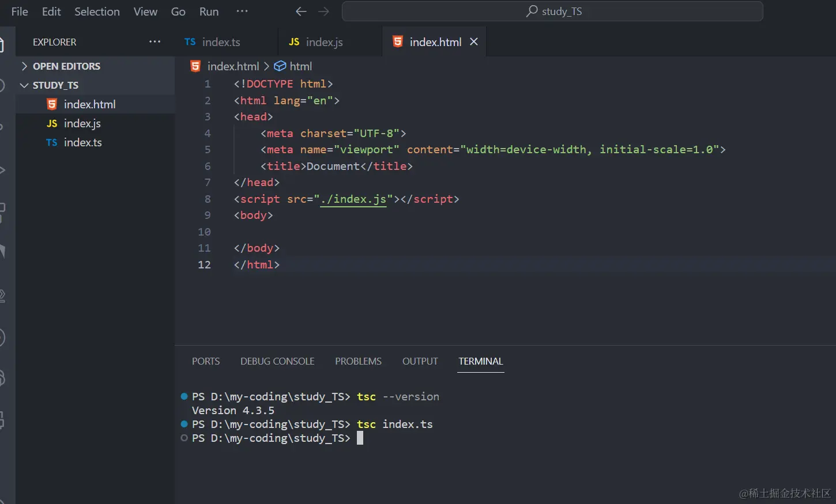Expand the OPEN EDITORS section
The image size is (836, 504).
[x=95, y=66]
